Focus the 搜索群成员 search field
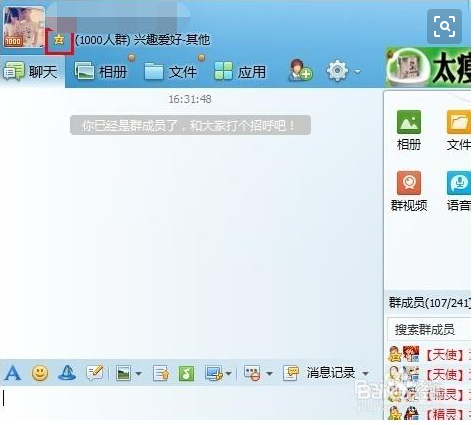474x425 pixels. pyautogui.click(x=429, y=329)
